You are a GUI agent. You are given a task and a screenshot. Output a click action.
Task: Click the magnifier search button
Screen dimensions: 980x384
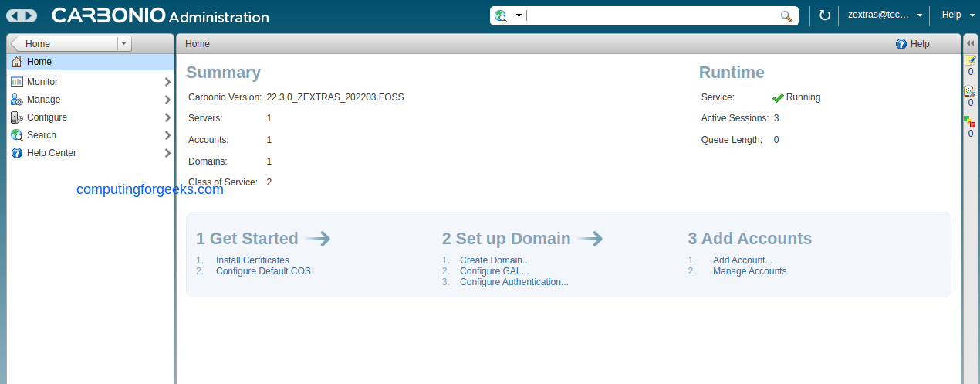pyautogui.click(x=786, y=15)
